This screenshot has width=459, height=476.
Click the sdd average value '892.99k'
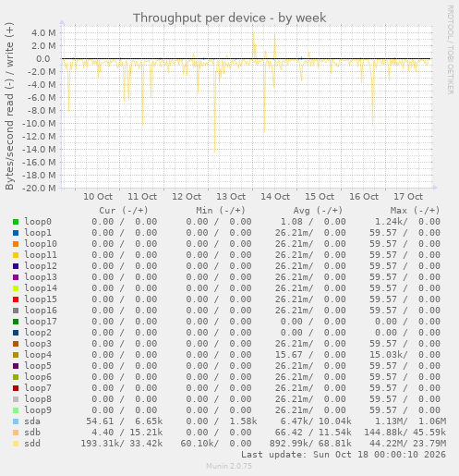pyautogui.click(x=289, y=444)
